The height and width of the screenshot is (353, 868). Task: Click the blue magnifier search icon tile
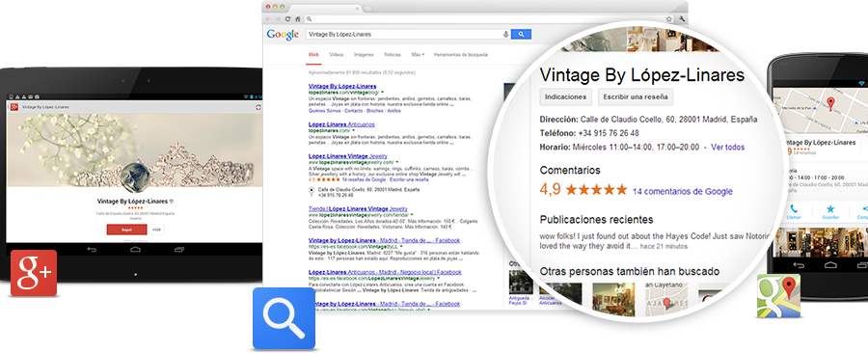coord(284,318)
